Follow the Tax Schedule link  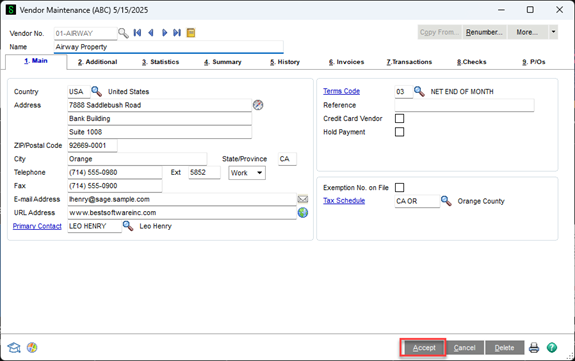tap(344, 201)
